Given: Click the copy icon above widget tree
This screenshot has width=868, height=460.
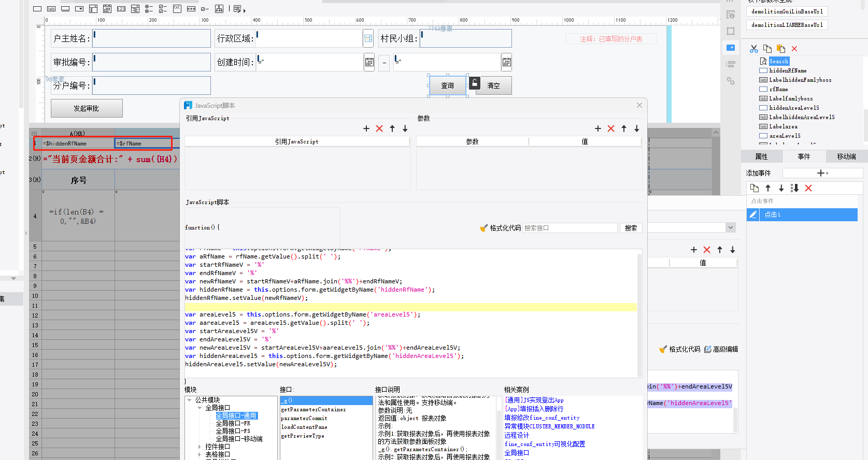Looking at the screenshot, I should [x=767, y=49].
